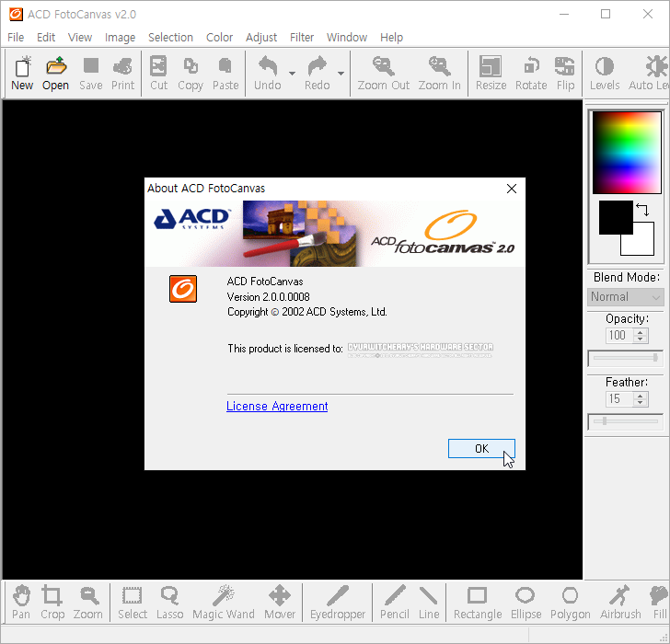Open the Color menu

[x=220, y=38]
